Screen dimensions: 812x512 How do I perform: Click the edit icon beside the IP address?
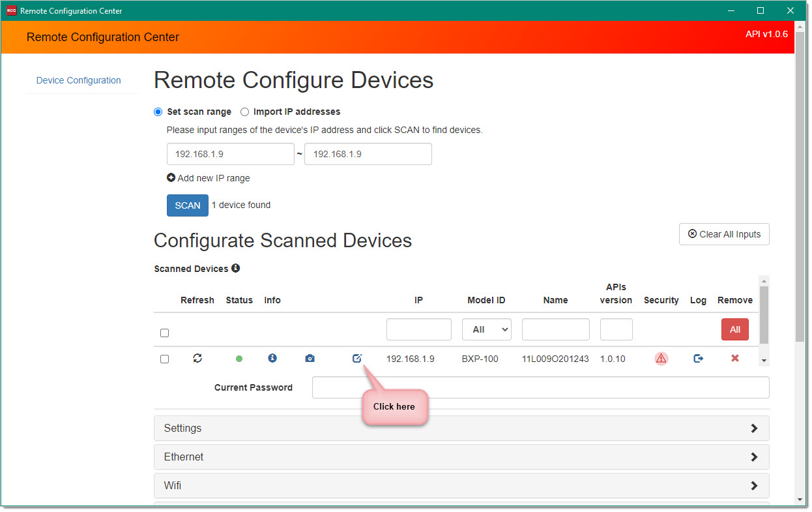356,358
